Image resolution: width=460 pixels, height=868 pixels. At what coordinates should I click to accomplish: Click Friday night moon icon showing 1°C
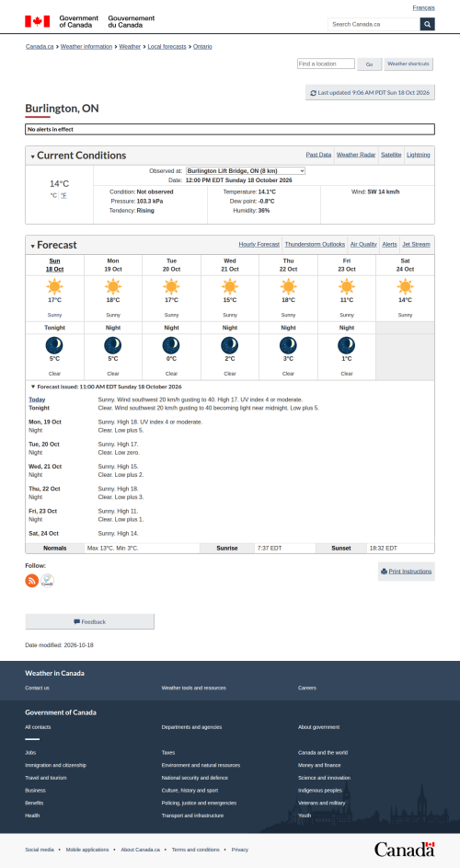pyautogui.click(x=347, y=345)
